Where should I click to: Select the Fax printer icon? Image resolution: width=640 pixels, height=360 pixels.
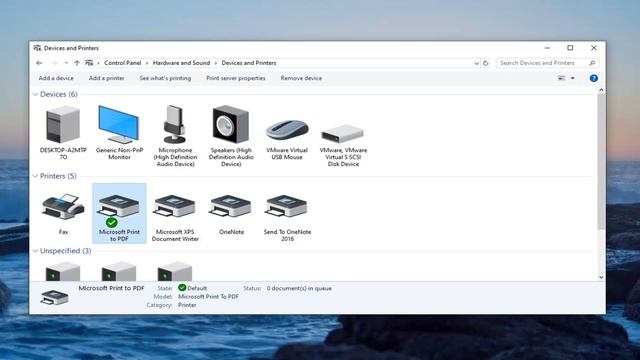tap(63, 207)
